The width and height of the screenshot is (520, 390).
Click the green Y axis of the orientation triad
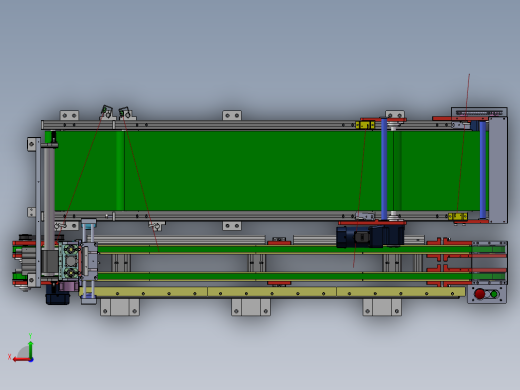31,350
